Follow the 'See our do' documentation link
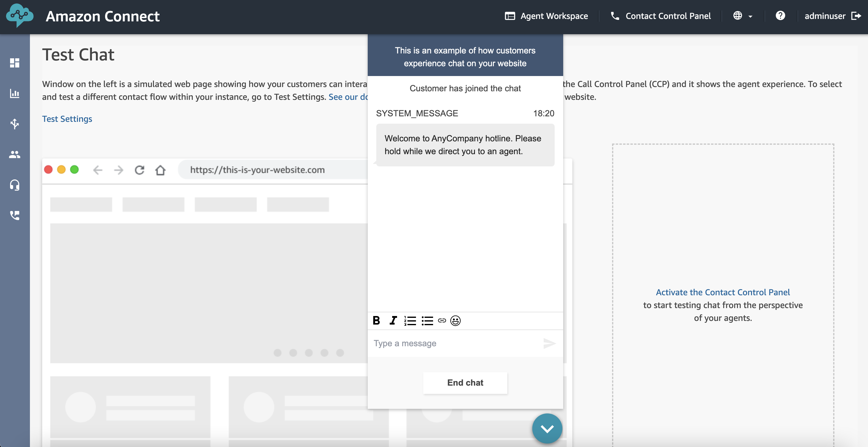This screenshot has height=447, width=868. [x=348, y=97]
